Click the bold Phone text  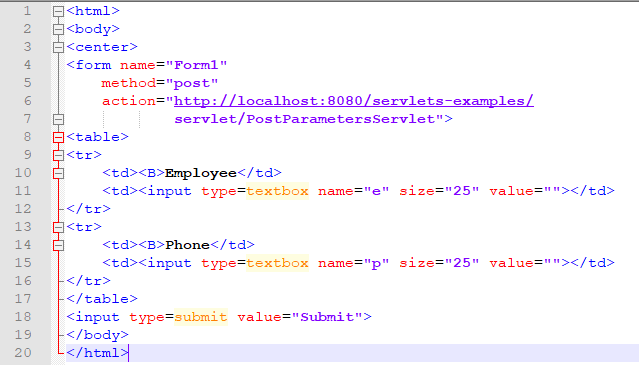coord(187,245)
